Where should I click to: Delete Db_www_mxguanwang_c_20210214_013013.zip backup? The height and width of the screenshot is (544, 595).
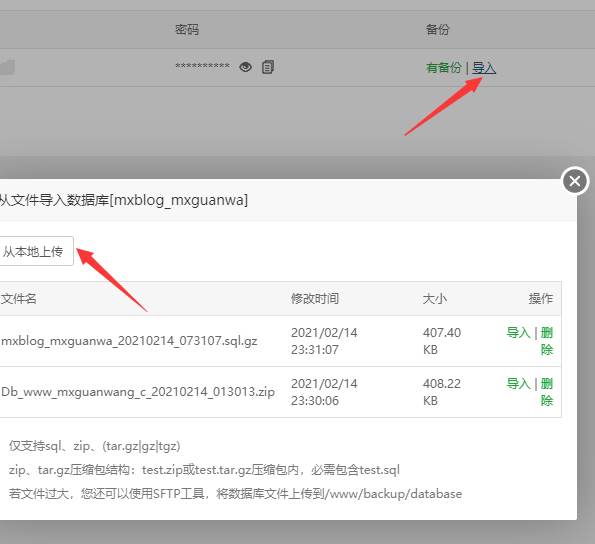pos(546,392)
